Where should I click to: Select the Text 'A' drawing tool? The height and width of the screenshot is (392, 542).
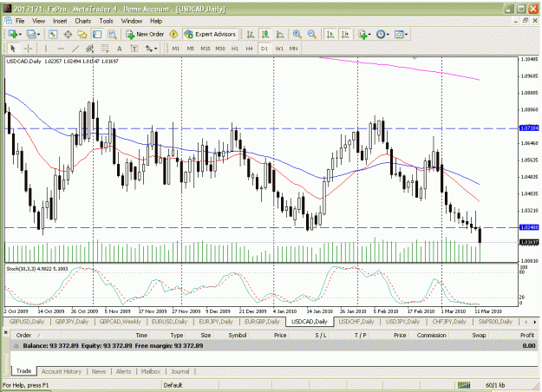point(120,49)
